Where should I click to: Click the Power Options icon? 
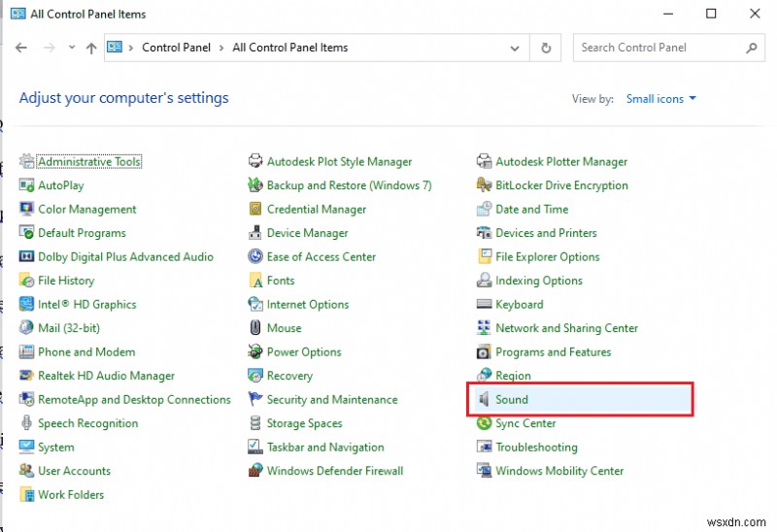(255, 352)
